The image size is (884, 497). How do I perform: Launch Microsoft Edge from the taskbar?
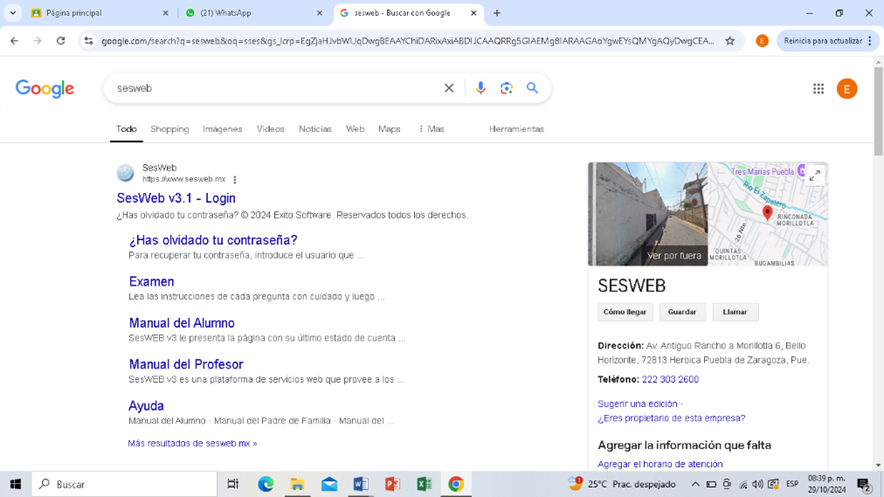(266, 484)
